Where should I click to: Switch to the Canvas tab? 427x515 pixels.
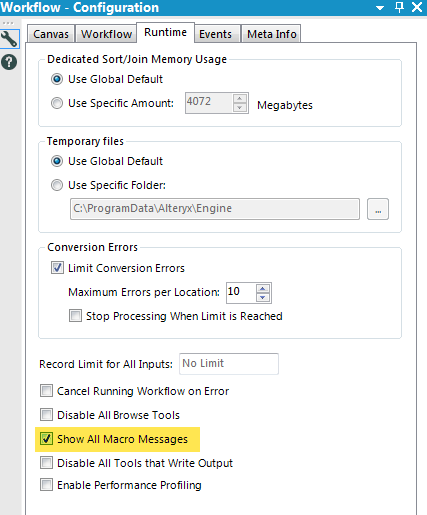(x=51, y=34)
